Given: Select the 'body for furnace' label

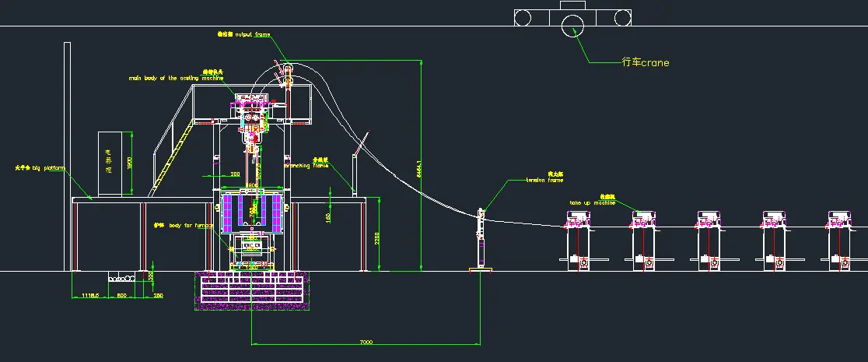Looking at the screenshot, I should tap(182, 225).
